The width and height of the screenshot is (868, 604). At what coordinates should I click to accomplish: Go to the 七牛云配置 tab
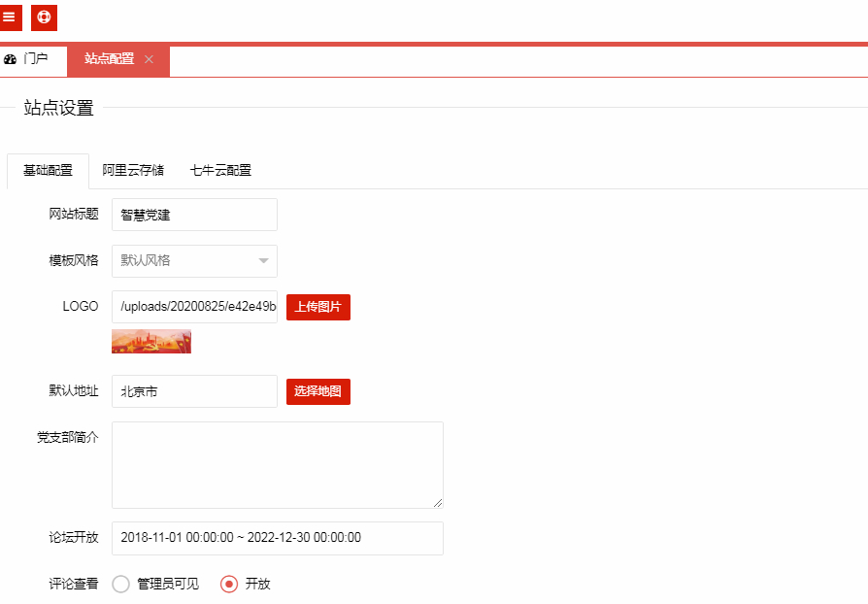[x=220, y=171]
